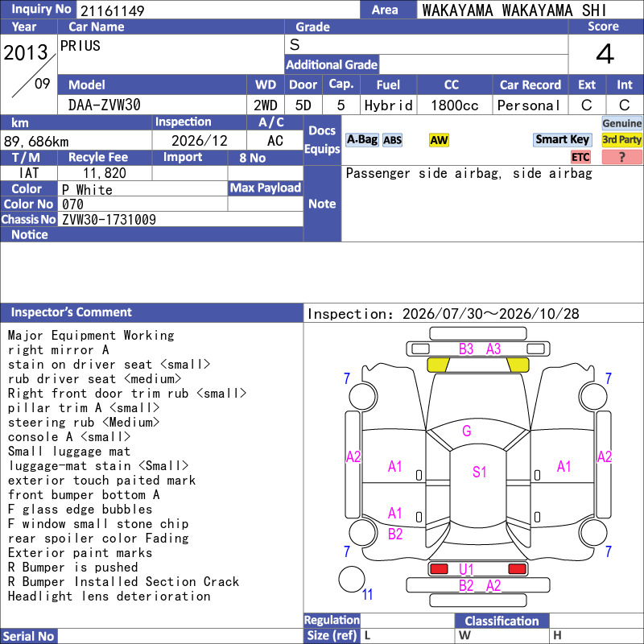
Task: Click the Serial No field label
Action: click(29, 636)
